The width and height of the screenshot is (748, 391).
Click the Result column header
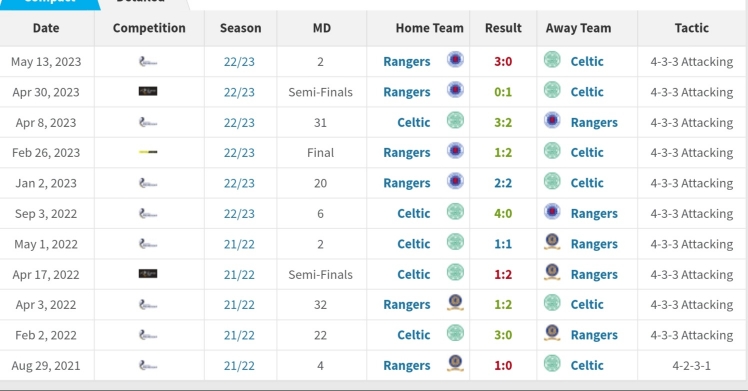pos(503,28)
